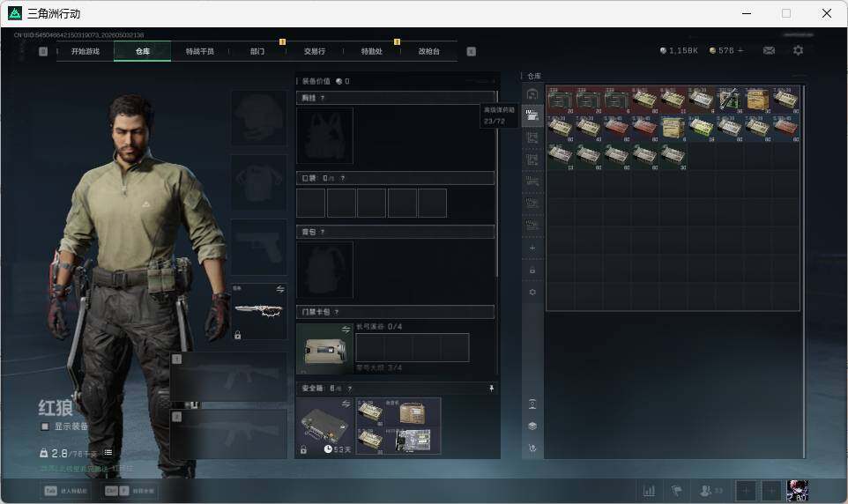Switch to the 改枪台 tab
The height and width of the screenshot is (504, 848).
coord(429,51)
